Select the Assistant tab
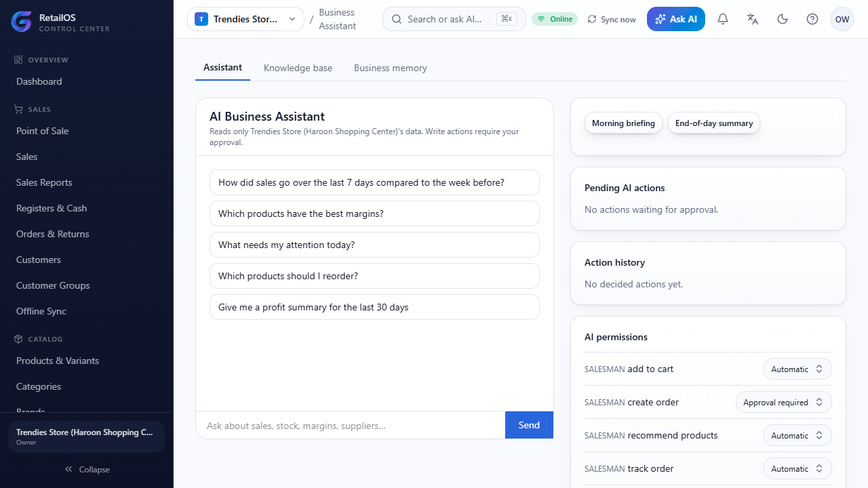This screenshot has width=868, height=488. point(222,68)
